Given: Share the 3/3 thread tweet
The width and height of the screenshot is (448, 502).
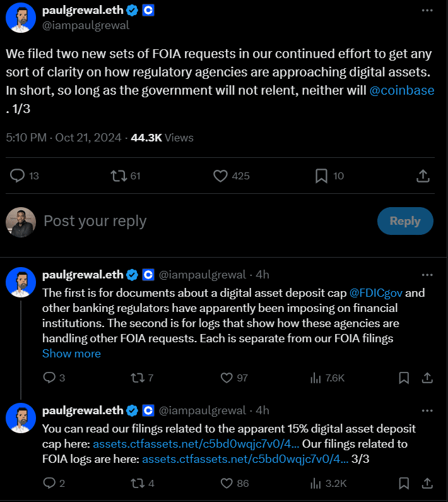Looking at the screenshot, I should pyautogui.click(x=427, y=484).
